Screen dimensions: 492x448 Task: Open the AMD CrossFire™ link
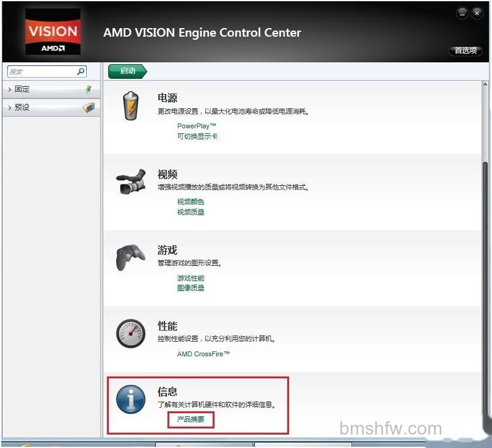[204, 354]
